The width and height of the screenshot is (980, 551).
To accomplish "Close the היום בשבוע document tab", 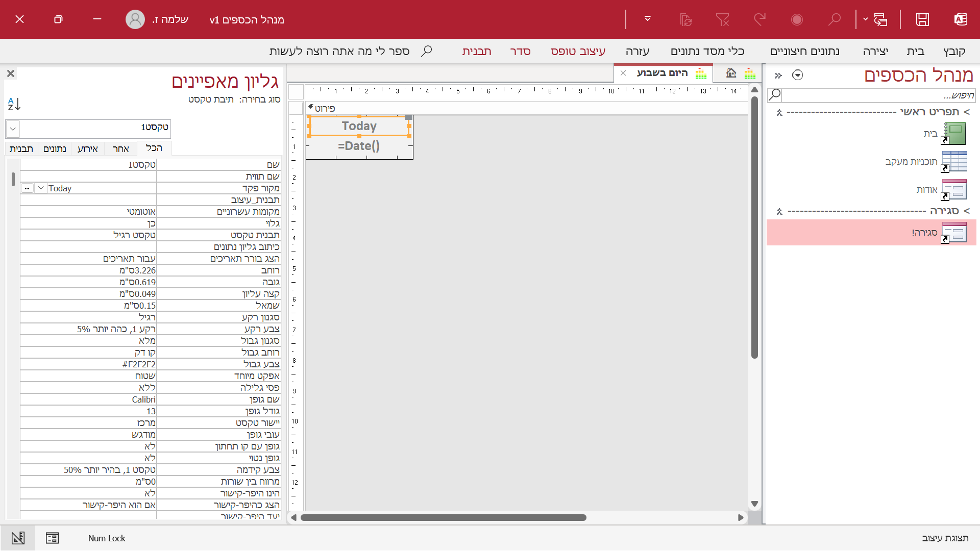I will click(623, 73).
